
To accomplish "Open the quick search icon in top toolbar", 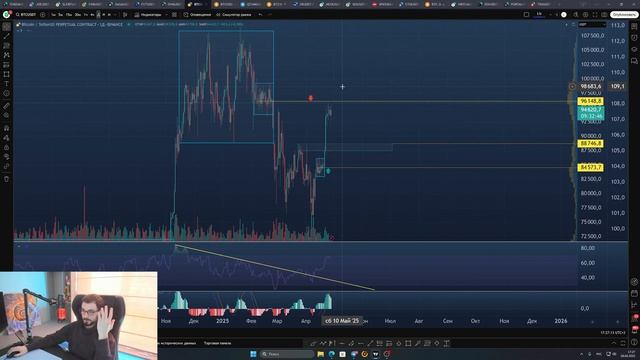I will (x=576, y=15).
